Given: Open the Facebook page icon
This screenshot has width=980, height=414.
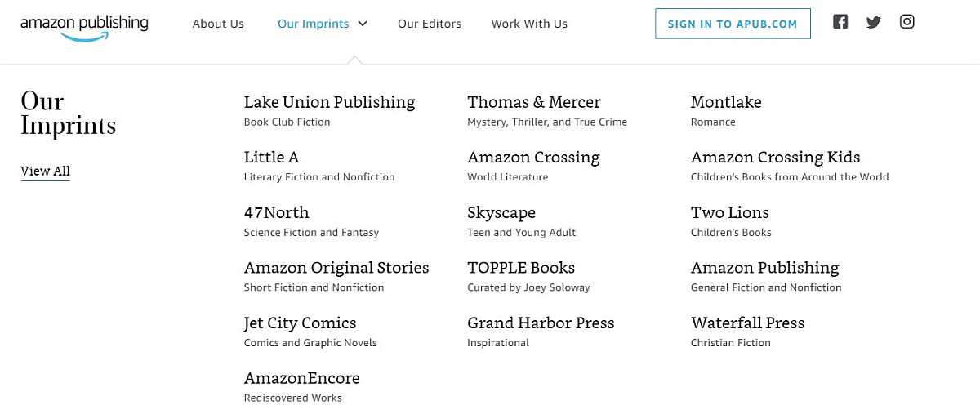Looking at the screenshot, I should pos(840,22).
